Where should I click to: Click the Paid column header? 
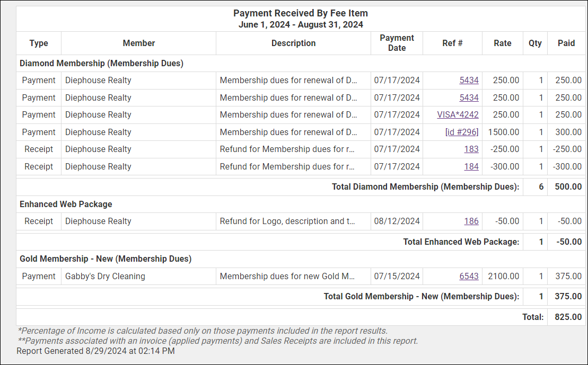tap(566, 43)
